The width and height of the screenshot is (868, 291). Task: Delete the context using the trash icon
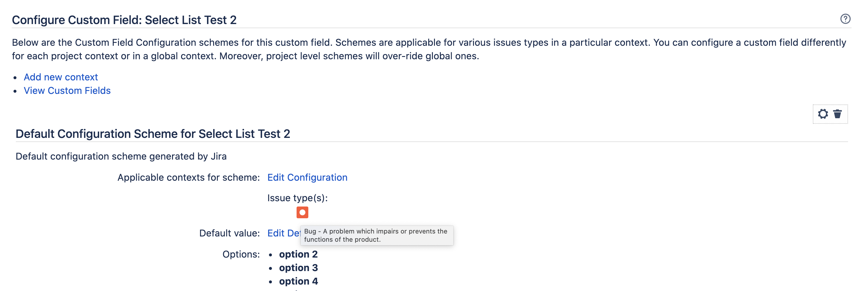tap(837, 114)
